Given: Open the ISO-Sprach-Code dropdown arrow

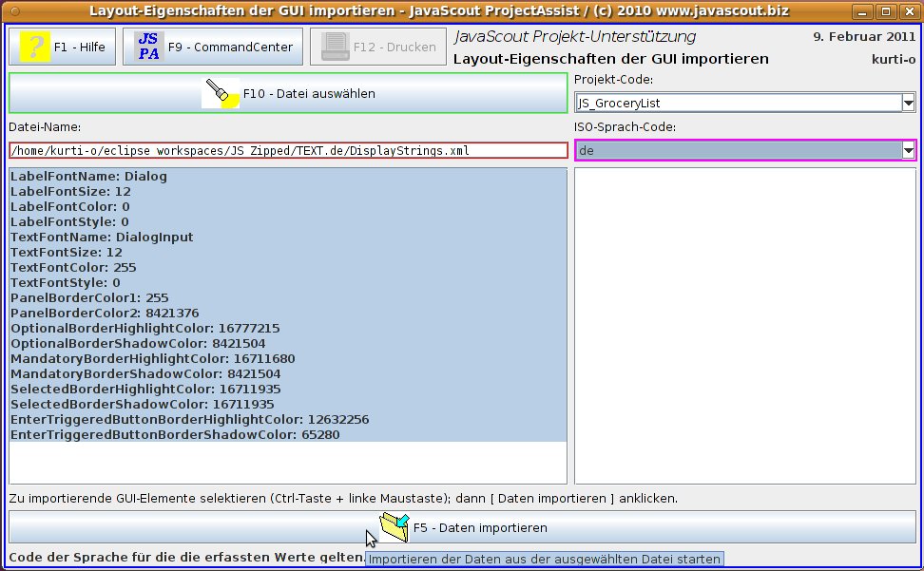Looking at the screenshot, I should coord(908,151).
